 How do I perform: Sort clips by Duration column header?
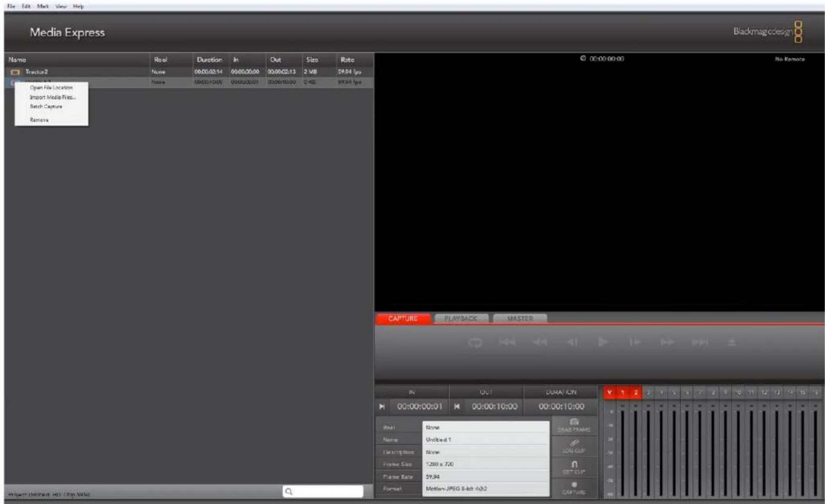(210, 60)
